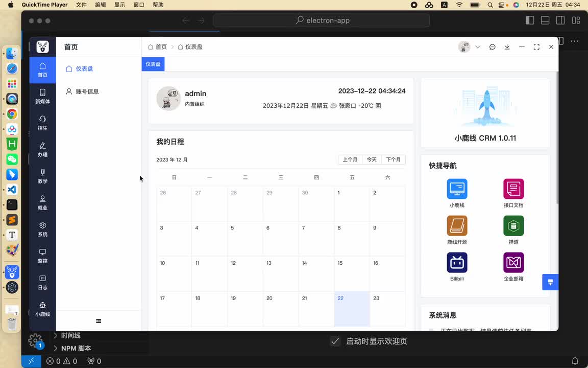The width and height of the screenshot is (588, 368).
Task: Select calendar day 15
Action: point(352,273)
